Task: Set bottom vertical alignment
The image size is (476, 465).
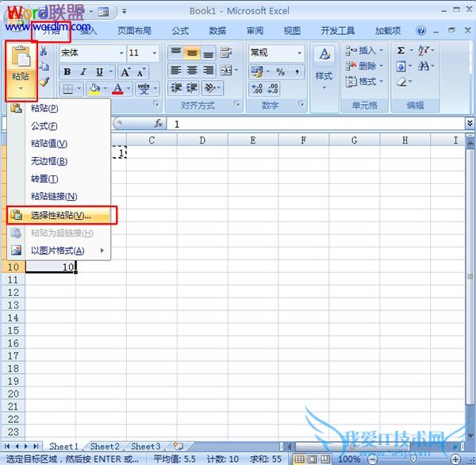Action: coord(208,52)
